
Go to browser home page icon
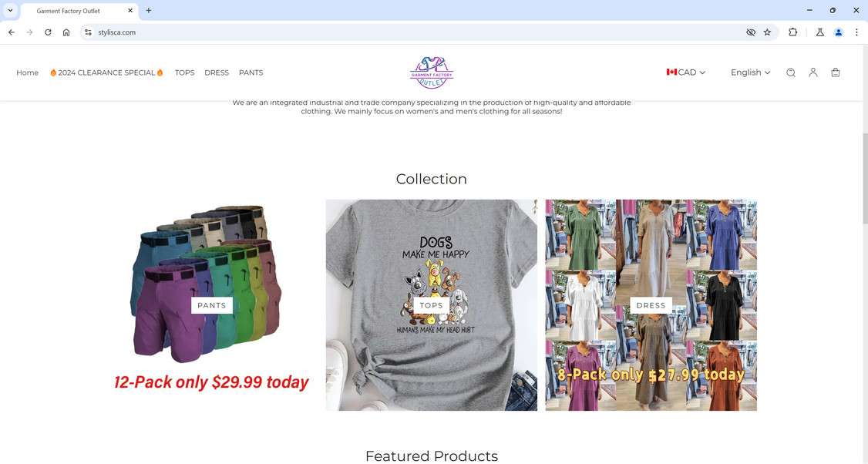coord(66,32)
